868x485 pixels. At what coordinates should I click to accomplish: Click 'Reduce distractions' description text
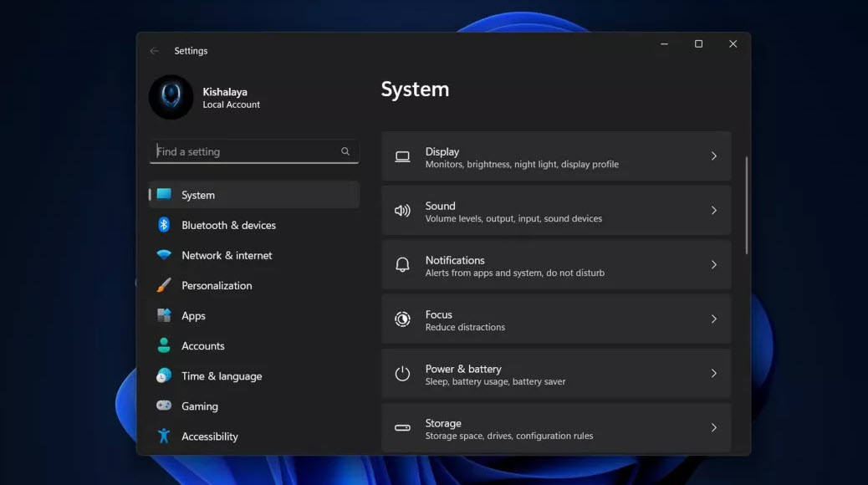(465, 327)
